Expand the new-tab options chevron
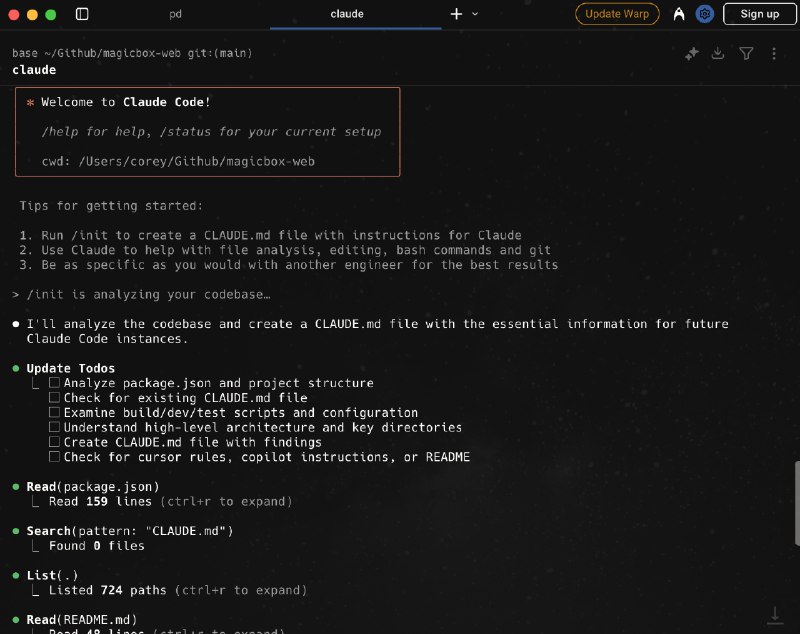The image size is (800, 634). coord(475,14)
